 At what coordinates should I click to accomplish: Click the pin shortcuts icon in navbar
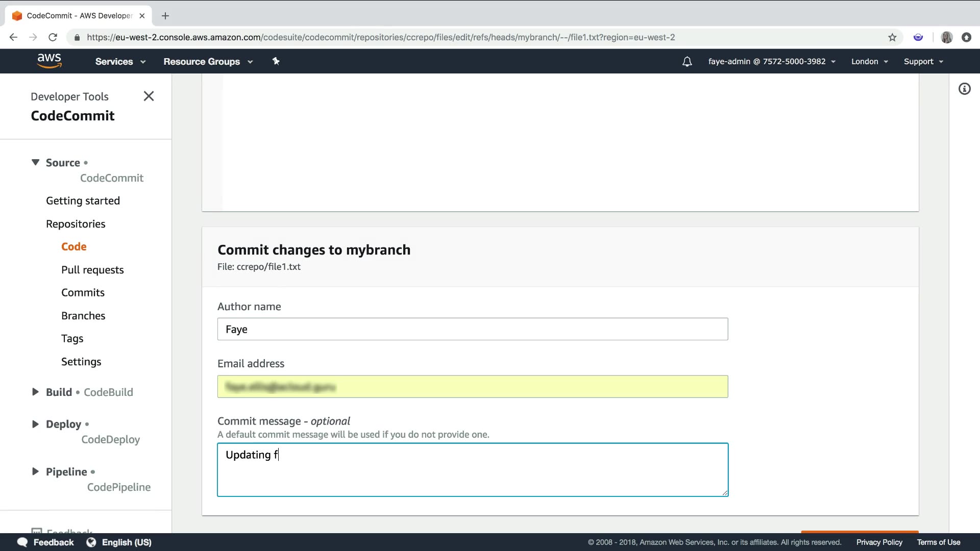[x=276, y=61]
